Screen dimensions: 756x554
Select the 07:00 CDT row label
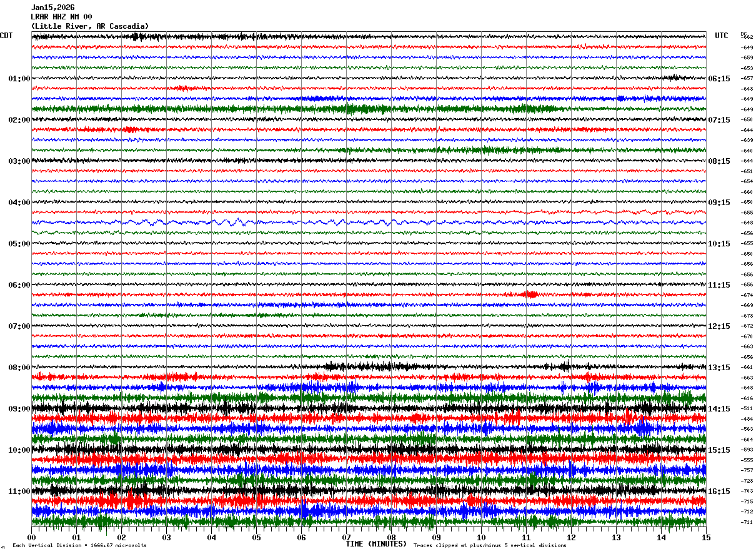click(x=19, y=326)
